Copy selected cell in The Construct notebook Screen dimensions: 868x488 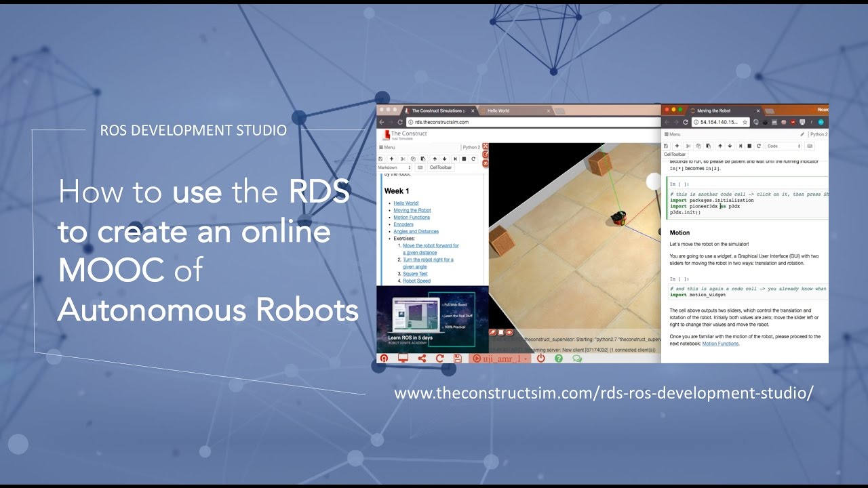(413, 159)
